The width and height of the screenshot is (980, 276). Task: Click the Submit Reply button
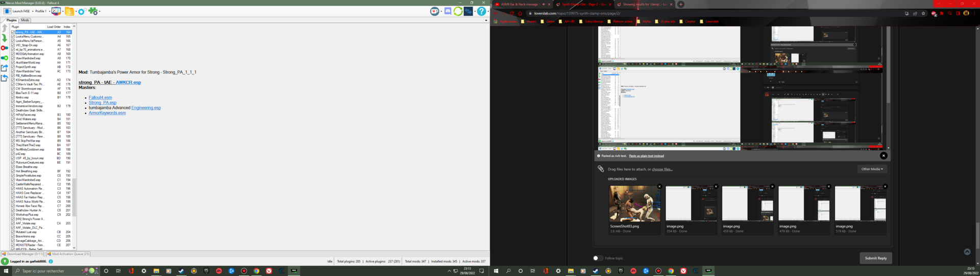(875, 258)
